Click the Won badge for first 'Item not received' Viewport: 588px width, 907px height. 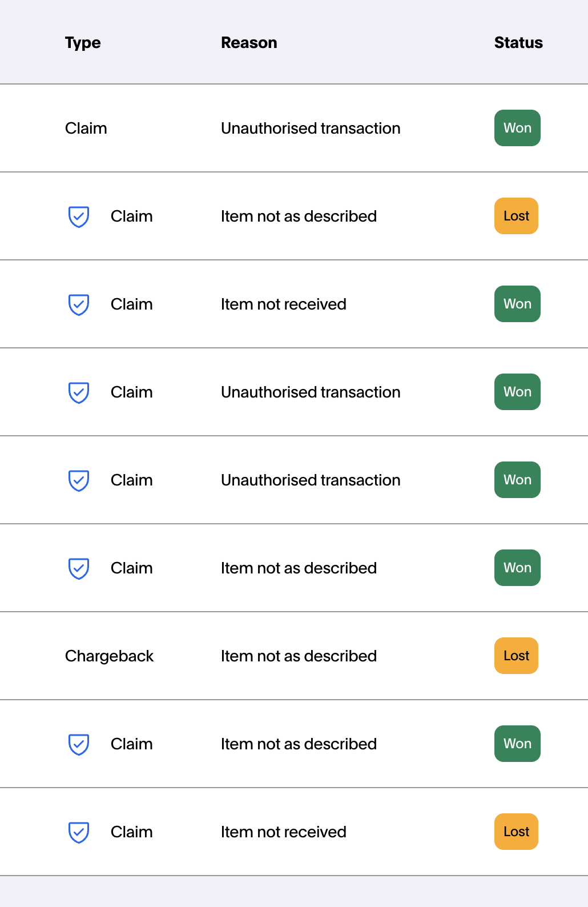(x=517, y=304)
